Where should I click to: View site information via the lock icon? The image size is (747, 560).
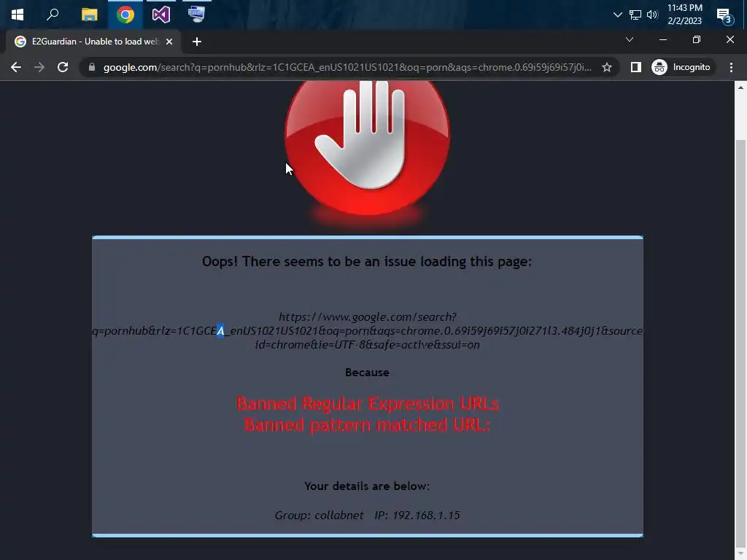tap(92, 67)
